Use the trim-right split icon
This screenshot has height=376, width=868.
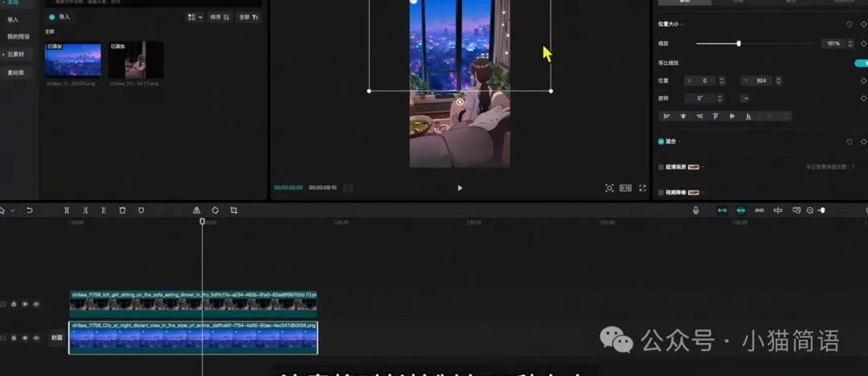(104, 210)
